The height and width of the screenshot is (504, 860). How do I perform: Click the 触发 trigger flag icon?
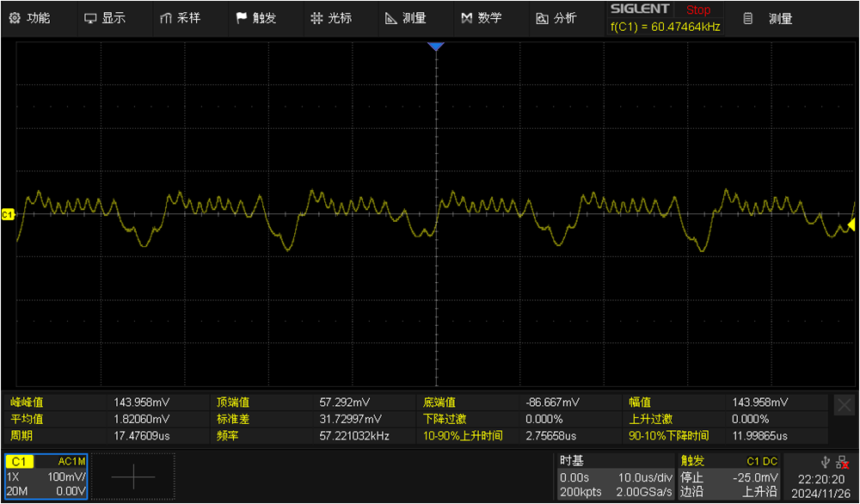click(255, 17)
